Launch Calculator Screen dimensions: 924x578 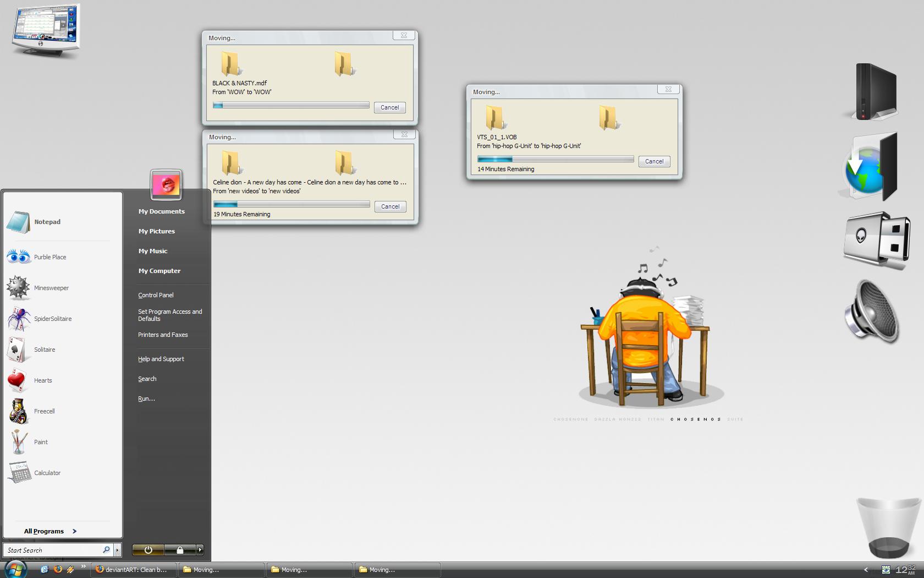point(47,472)
